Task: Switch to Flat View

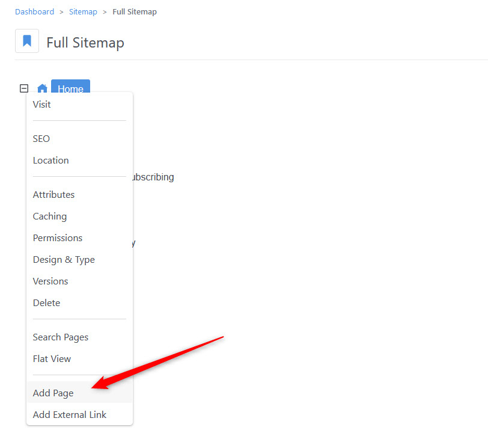Action: pyautogui.click(x=52, y=358)
